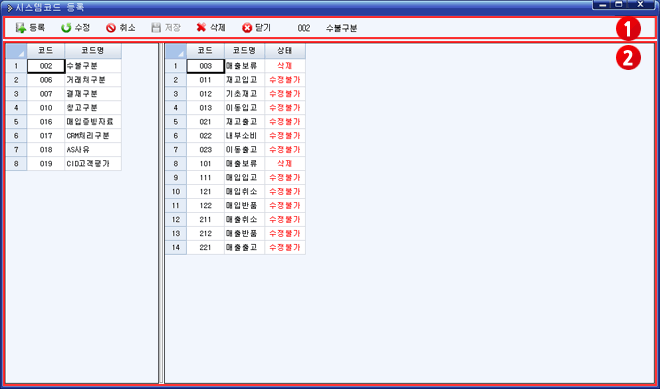The image size is (660, 389).
Task: Select the 이동입고 cell
Action: pos(245,108)
